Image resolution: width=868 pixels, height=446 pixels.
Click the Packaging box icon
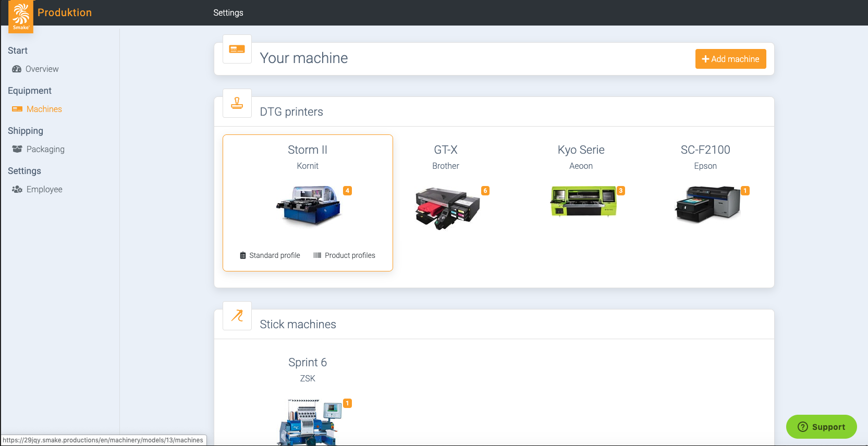pyautogui.click(x=17, y=149)
